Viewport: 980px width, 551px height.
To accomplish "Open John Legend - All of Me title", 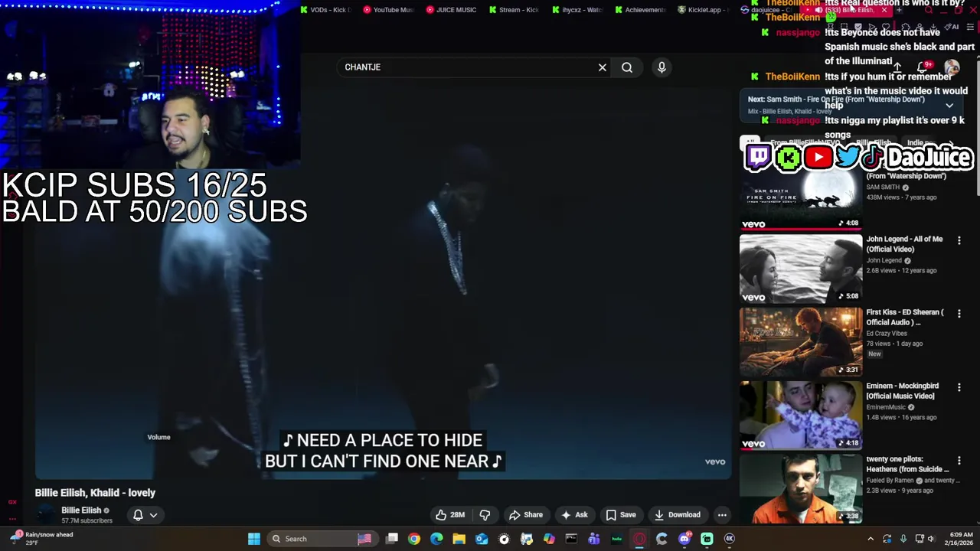I will point(904,244).
